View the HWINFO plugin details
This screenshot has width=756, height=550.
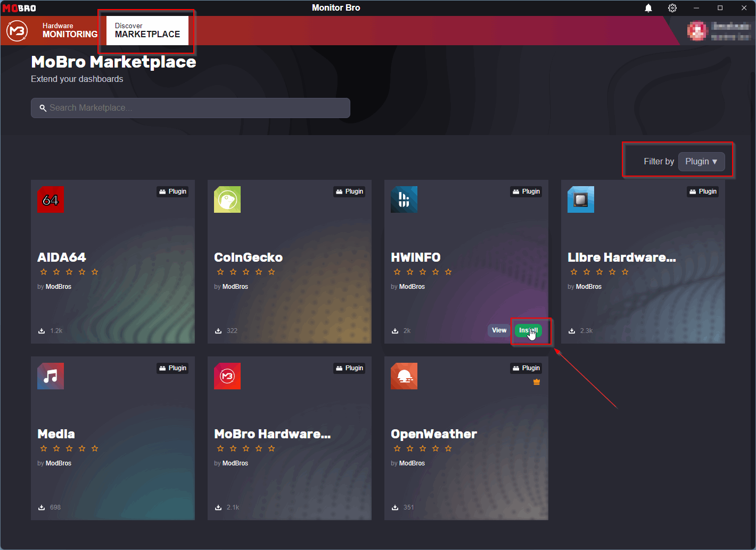(499, 330)
